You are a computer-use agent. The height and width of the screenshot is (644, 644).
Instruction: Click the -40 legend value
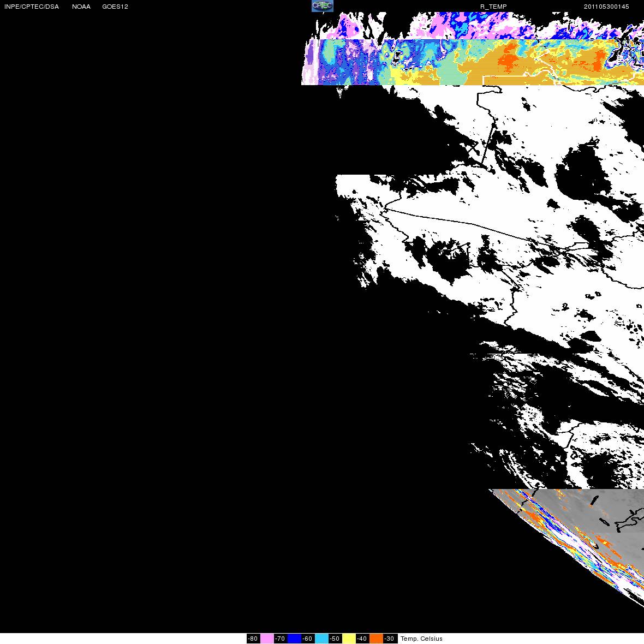363,639
